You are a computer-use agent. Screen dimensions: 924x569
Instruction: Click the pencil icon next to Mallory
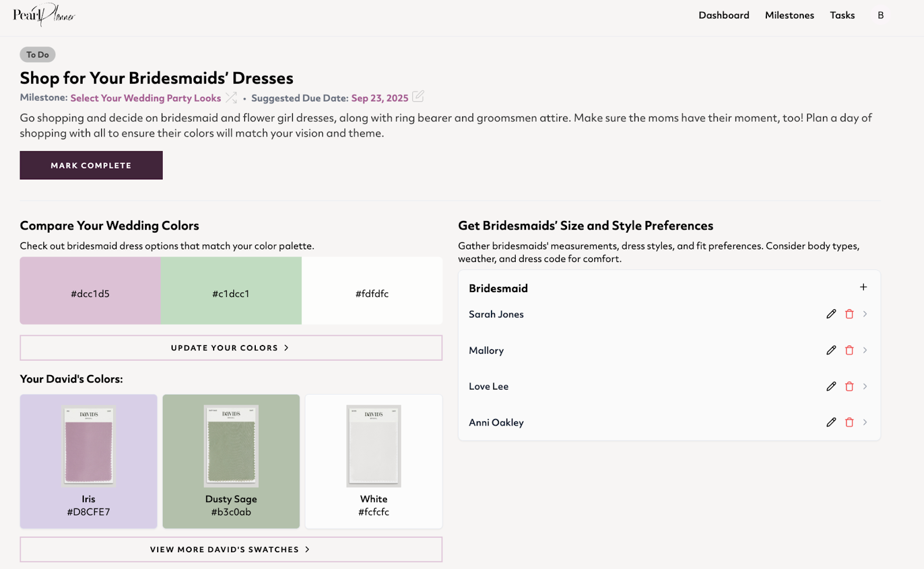tap(831, 350)
